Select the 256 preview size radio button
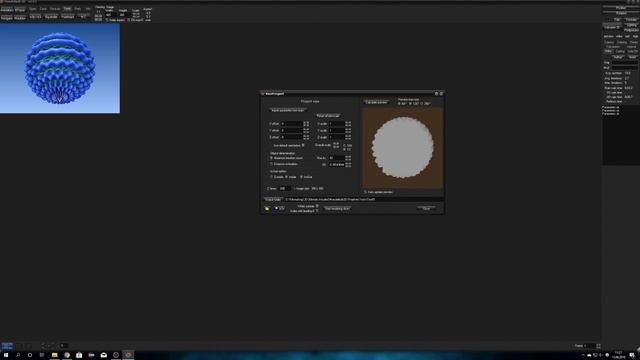 422,104
